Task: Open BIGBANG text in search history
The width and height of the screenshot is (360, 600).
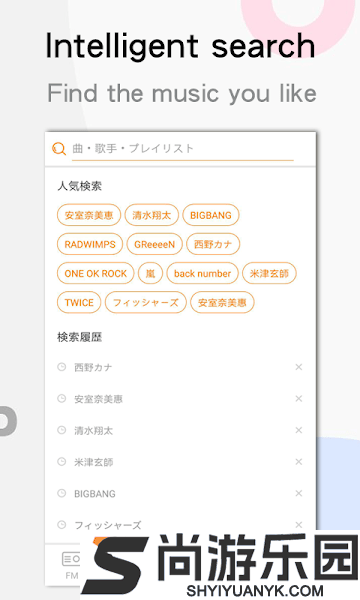Action: click(94, 494)
